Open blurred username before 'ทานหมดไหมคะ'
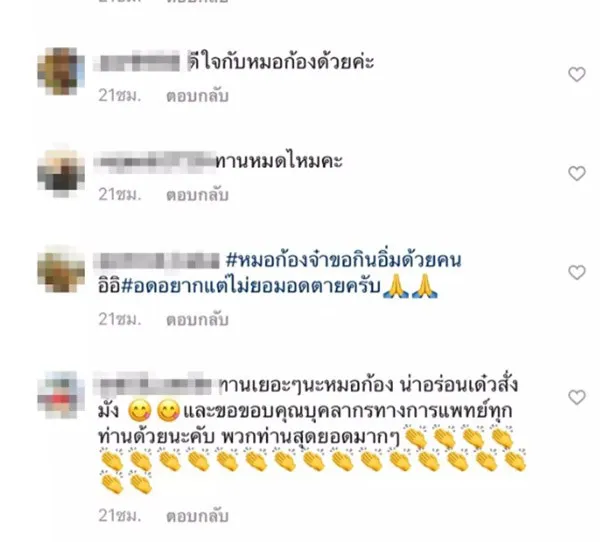600x542 pixels. [155, 162]
